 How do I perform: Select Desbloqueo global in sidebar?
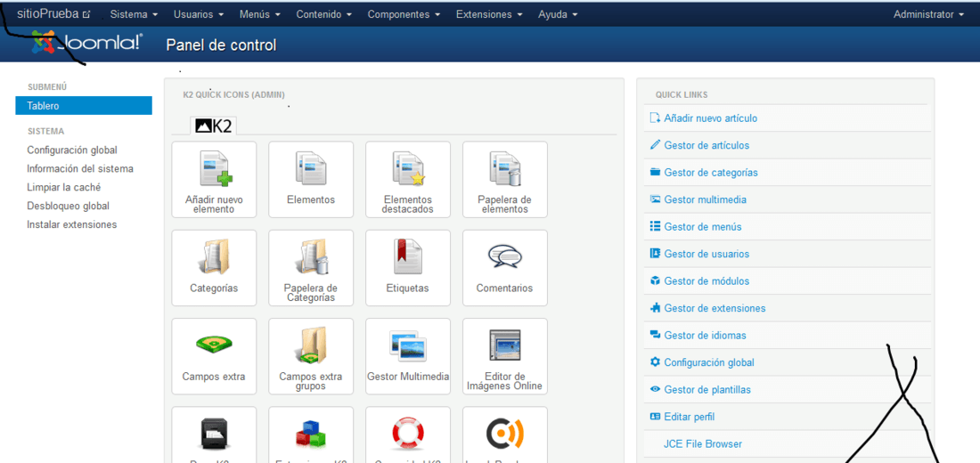coord(68,206)
